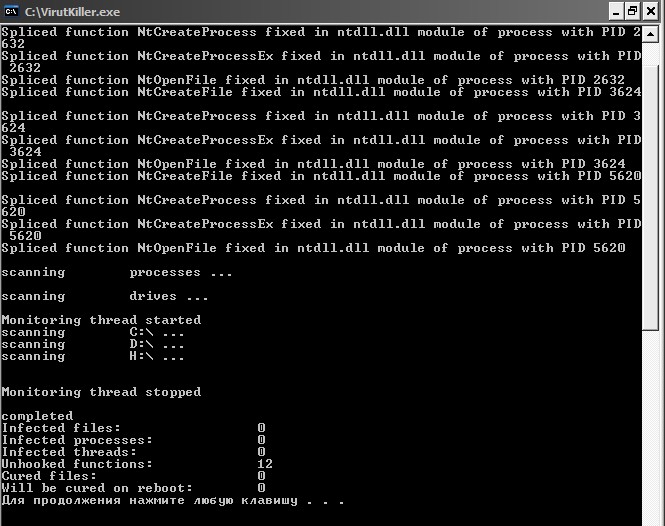Open the VirutKiller console system menu icon

click(x=12, y=11)
